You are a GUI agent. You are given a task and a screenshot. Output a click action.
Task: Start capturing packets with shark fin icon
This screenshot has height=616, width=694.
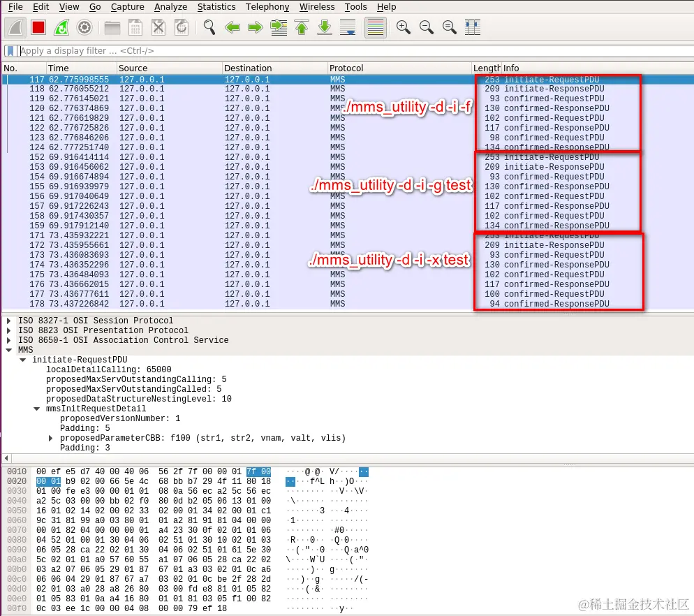[15, 27]
